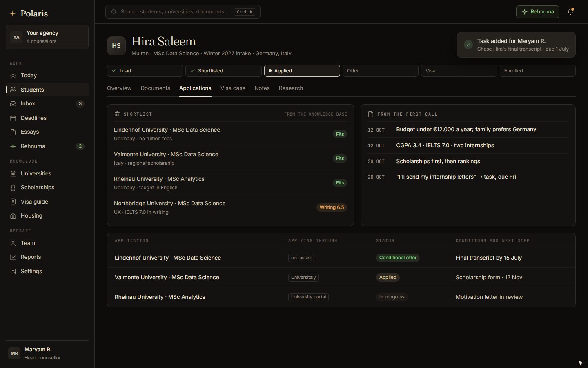Viewport: 588px width, 368px height.
Task: Toggle the Shortlisted stage checkmark
Action: pos(193,71)
